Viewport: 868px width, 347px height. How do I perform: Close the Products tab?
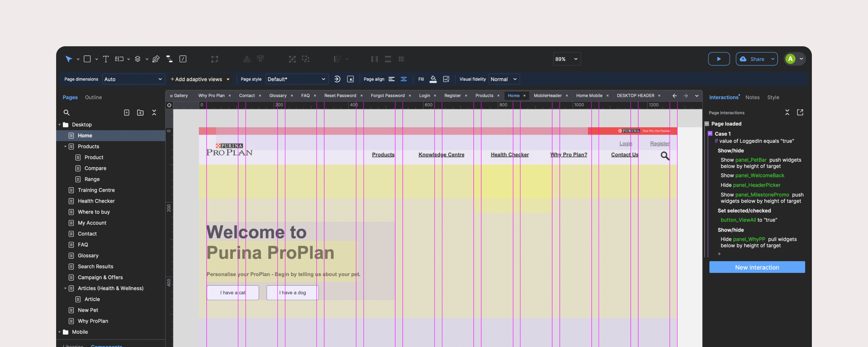click(498, 96)
